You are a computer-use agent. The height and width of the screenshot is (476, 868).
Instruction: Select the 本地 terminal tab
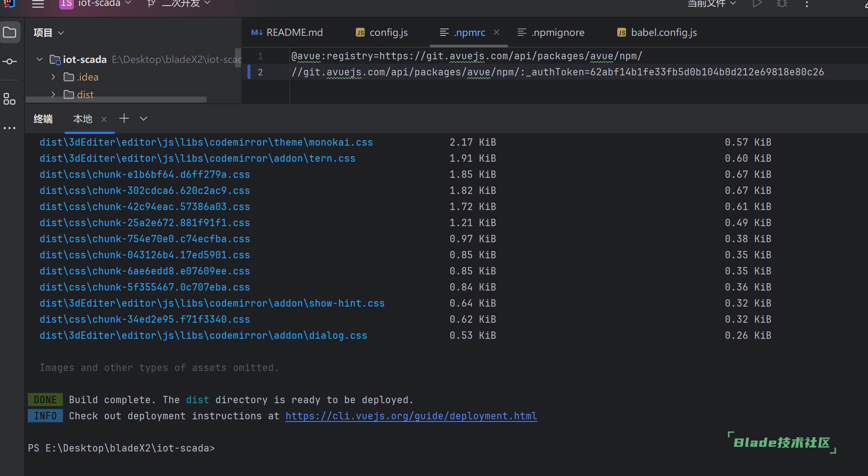pyautogui.click(x=83, y=119)
